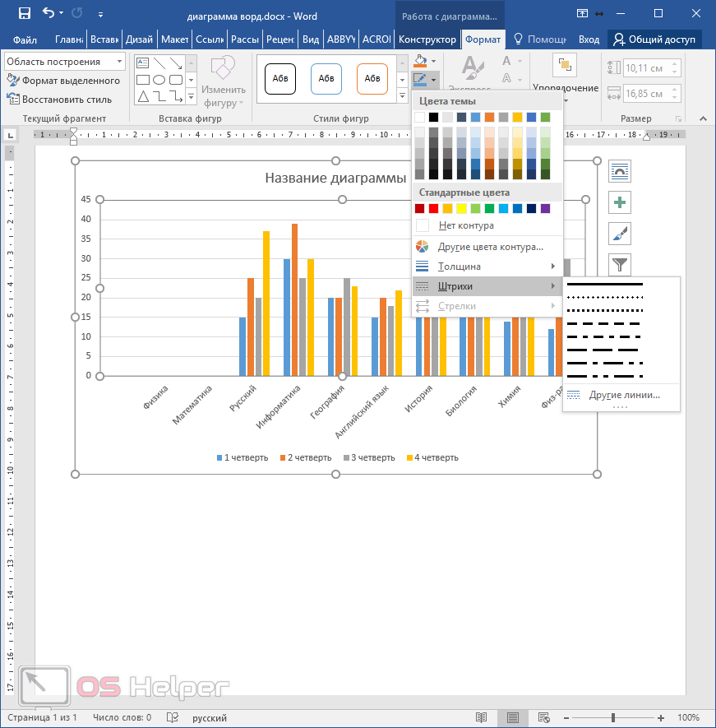Choose the solid line dash style

pos(605,284)
